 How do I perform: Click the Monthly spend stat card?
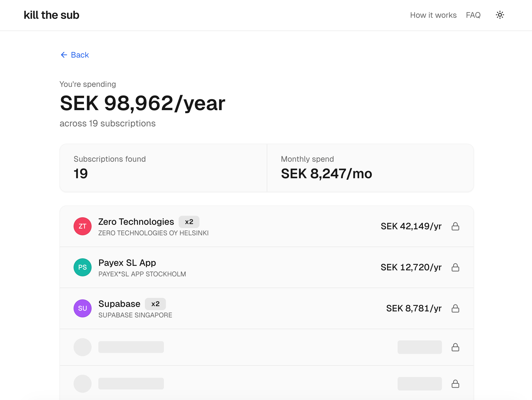pyautogui.click(x=370, y=168)
